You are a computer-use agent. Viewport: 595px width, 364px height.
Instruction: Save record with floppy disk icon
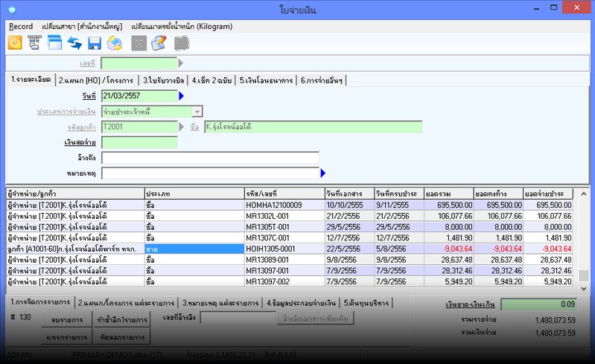click(x=95, y=43)
